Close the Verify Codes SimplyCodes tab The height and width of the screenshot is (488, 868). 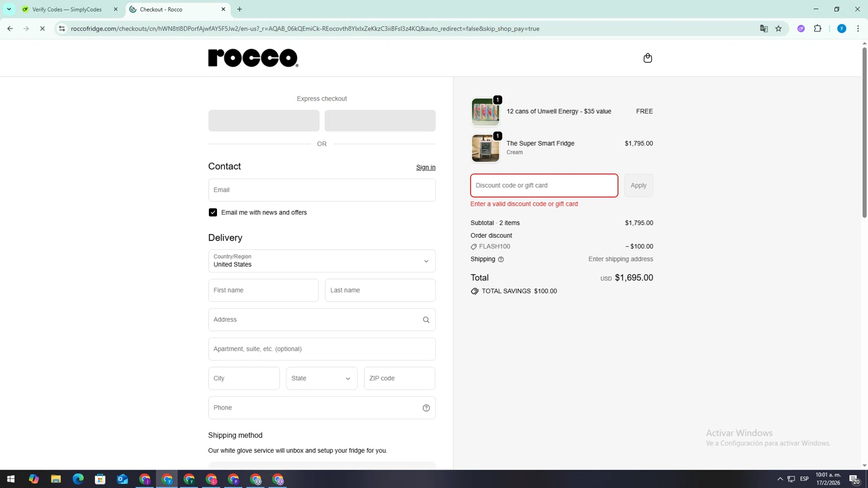[x=116, y=9]
